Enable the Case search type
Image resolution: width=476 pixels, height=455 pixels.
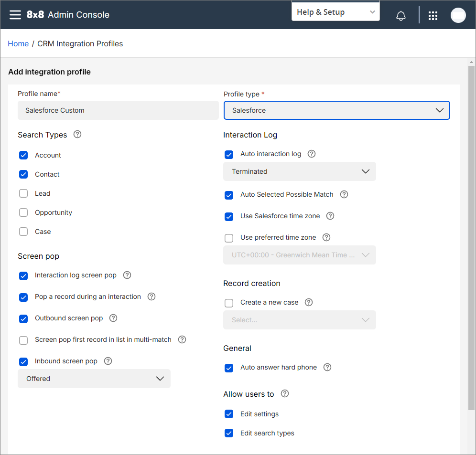pos(23,232)
